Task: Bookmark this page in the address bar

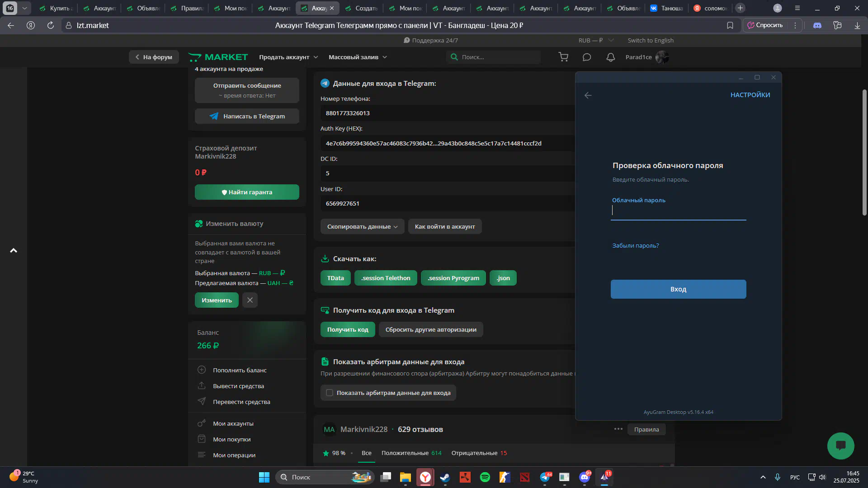Action: (x=730, y=25)
